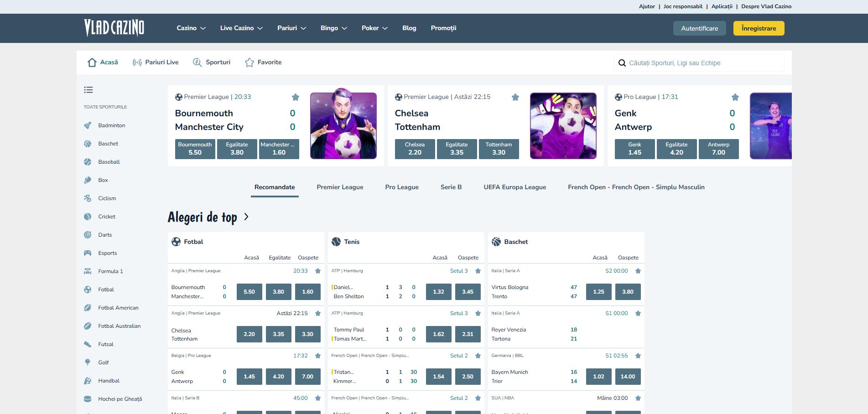Star the Virtus Bologna Trento row

(x=638, y=271)
